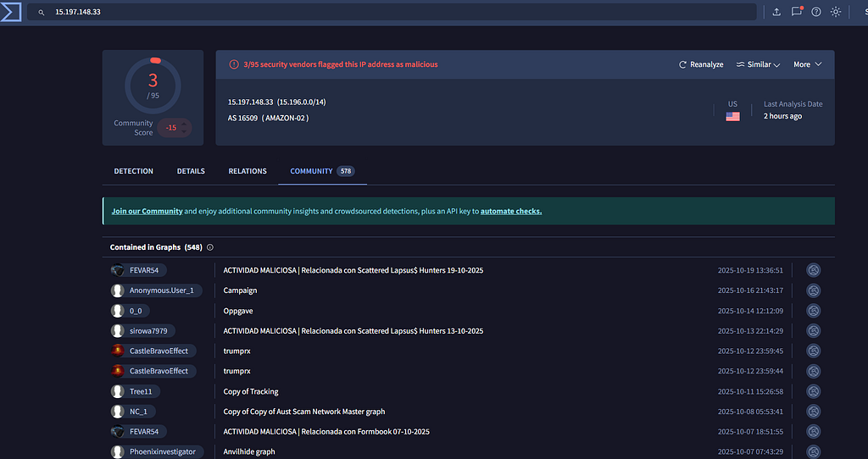Open Copy of Copy of Aust Scam Network graph
This screenshot has height=459, width=868.
[x=304, y=412]
